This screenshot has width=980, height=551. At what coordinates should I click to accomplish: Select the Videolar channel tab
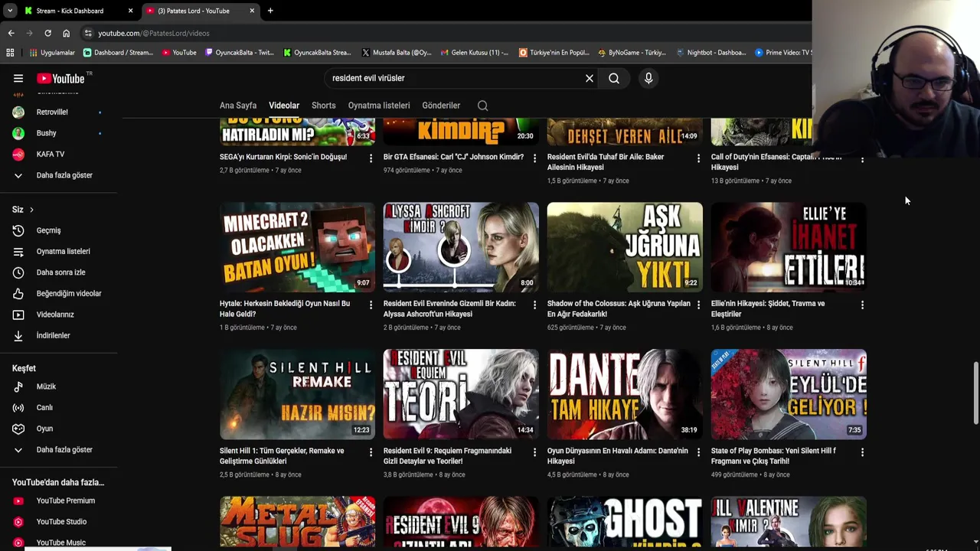tap(284, 106)
